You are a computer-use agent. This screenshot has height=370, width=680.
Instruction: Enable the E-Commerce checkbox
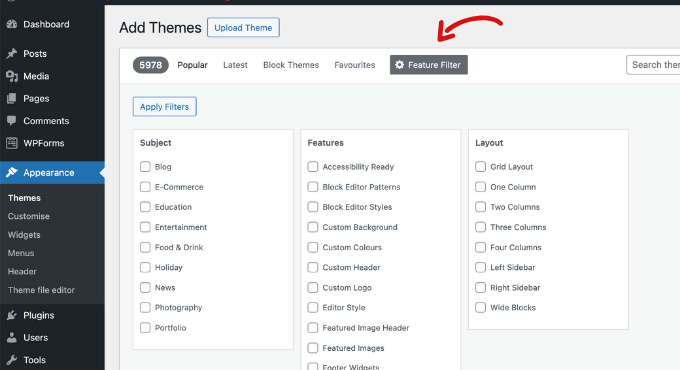(x=145, y=187)
